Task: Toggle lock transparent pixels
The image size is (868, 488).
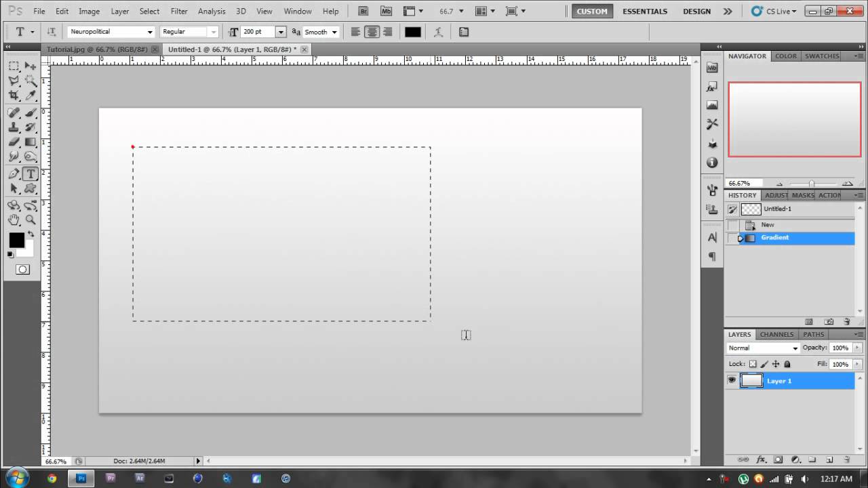Action: tap(753, 364)
